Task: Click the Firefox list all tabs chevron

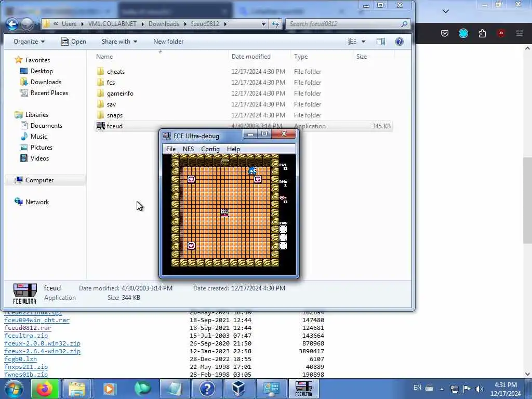Action: point(446,11)
